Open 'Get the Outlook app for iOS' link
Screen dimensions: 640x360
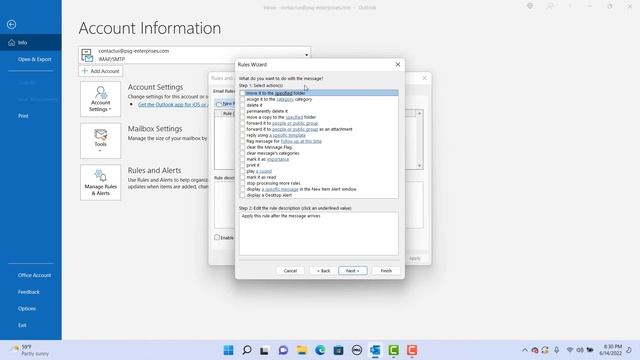click(x=173, y=104)
